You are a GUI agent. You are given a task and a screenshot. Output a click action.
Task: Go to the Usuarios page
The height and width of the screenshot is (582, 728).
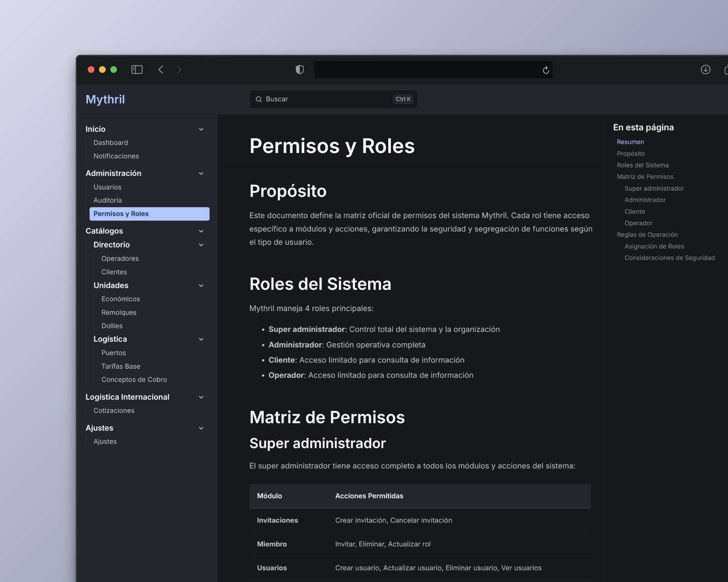click(107, 187)
